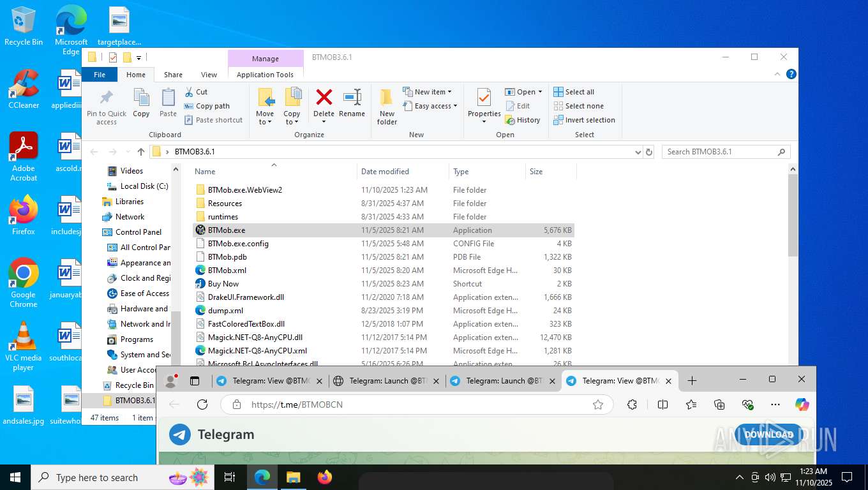Click Select all in the ribbon

click(574, 92)
